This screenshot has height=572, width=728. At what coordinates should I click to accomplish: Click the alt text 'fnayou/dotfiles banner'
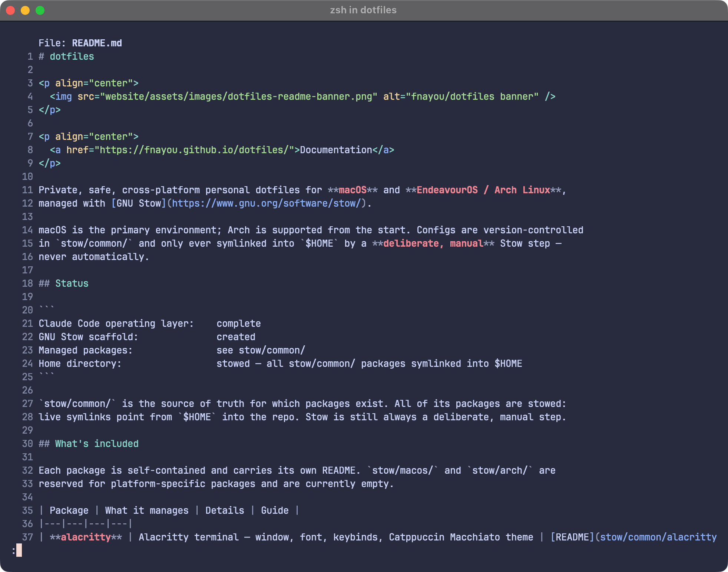click(x=472, y=96)
